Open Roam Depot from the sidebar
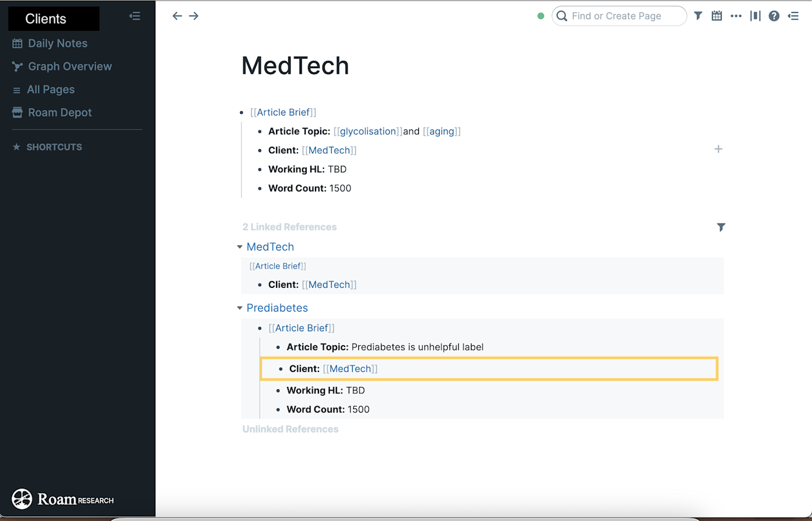 click(60, 113)
